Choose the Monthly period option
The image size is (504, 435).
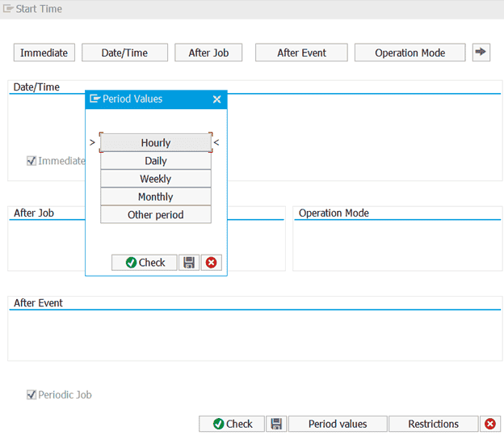156,196
